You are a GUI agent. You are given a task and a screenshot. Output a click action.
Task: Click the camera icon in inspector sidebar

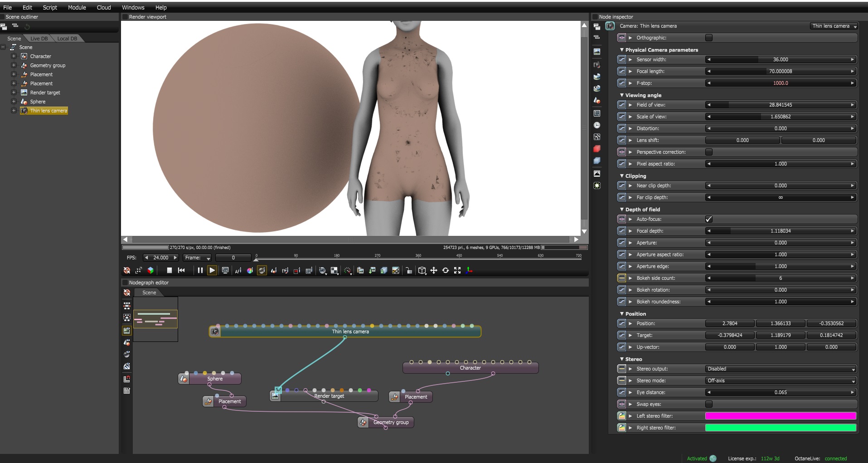[x=597, y=65]
